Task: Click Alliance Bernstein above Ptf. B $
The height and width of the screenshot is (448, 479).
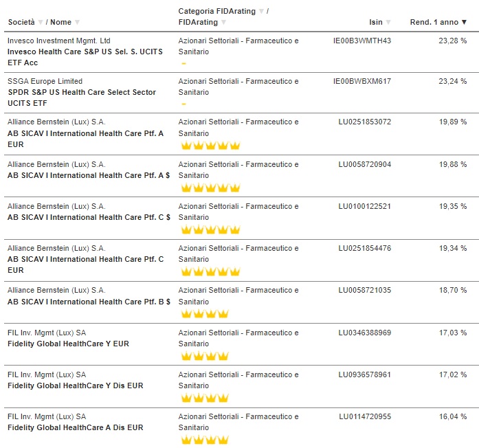Action: 56,290
